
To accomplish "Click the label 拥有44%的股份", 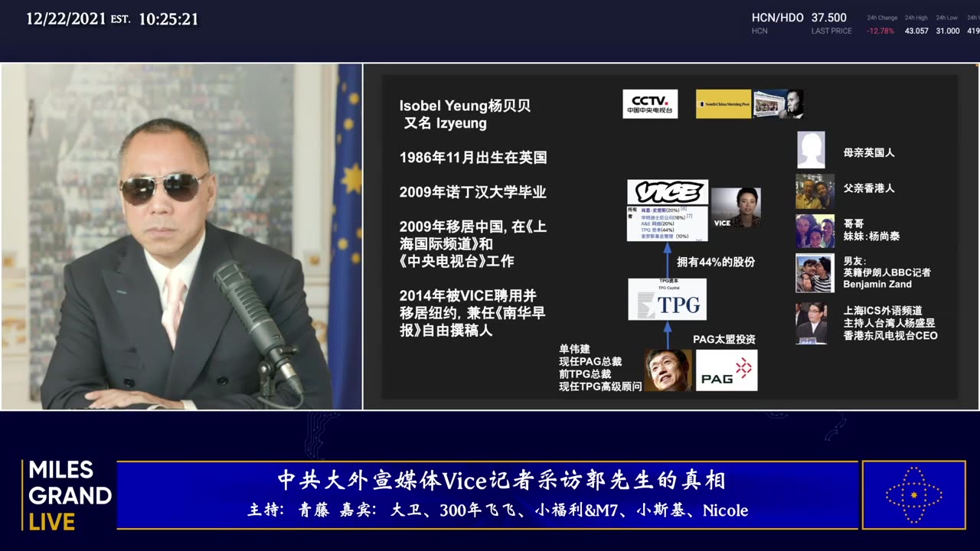I will tap(715, 262).
